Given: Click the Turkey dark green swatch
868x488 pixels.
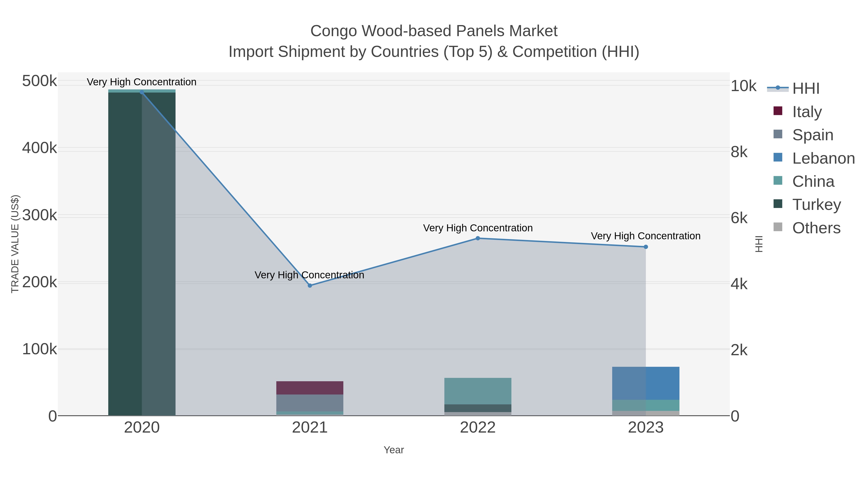Looking at the screenshot, I should pos(778,204).
